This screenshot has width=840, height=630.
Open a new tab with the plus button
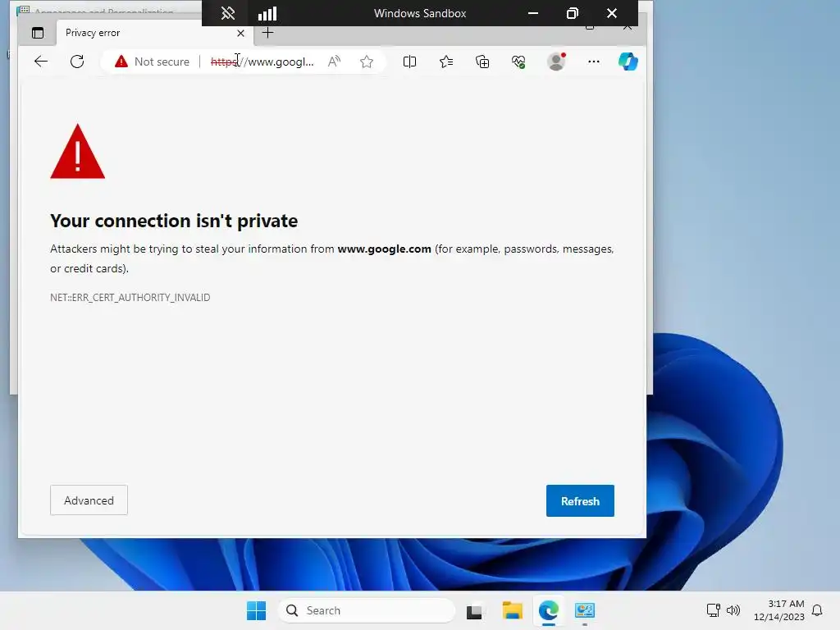tap(267, 33)
